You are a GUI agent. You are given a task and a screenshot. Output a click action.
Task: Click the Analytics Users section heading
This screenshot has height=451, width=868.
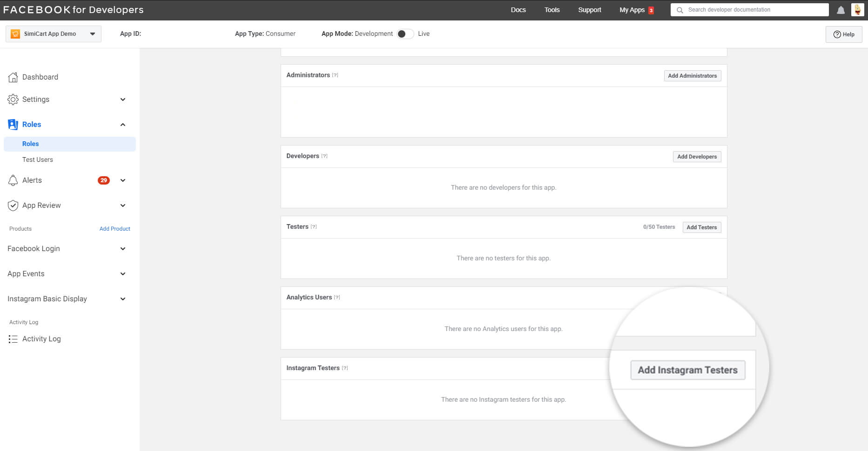tap(309, 298)
